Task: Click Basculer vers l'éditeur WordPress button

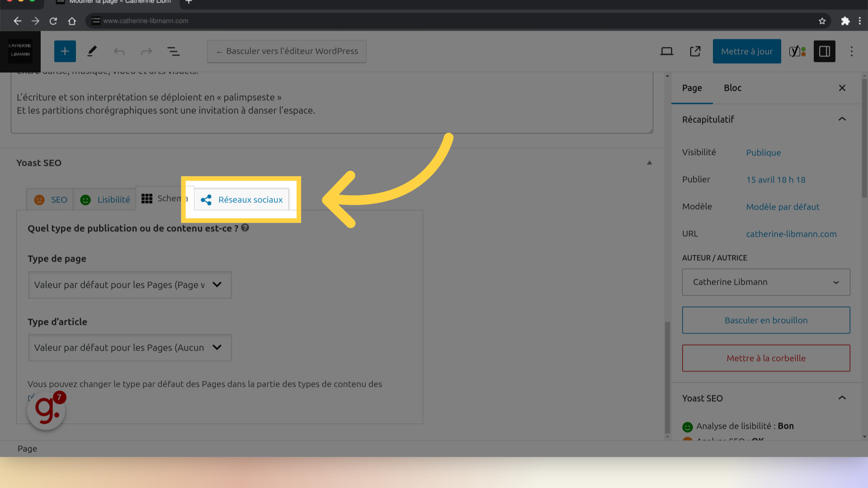Action: tap(287, 52)
